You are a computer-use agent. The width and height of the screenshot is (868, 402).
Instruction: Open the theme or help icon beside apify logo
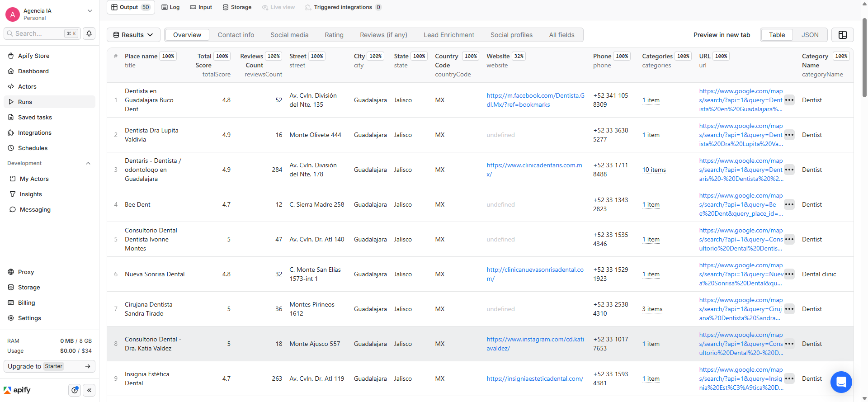pos(75,390)
